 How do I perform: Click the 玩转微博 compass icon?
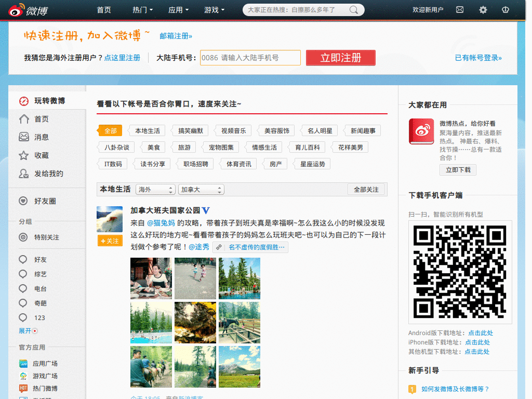coord(24,101)
